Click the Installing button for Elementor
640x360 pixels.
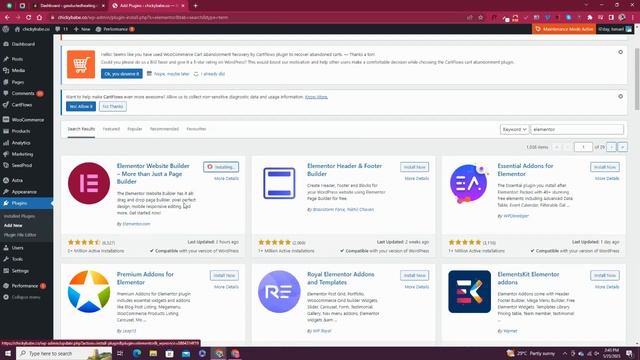tap(221, 167)
